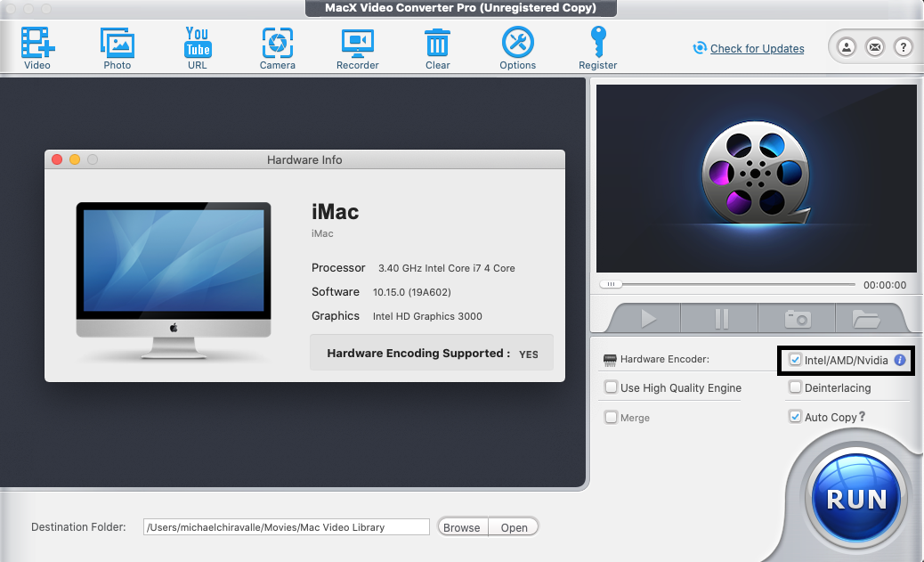The height and width of the screenshot is (562, 924).
Task: Select the processor text '3.40 GHz Intel Core i7 4 Core'
Action: coord(447,268)
